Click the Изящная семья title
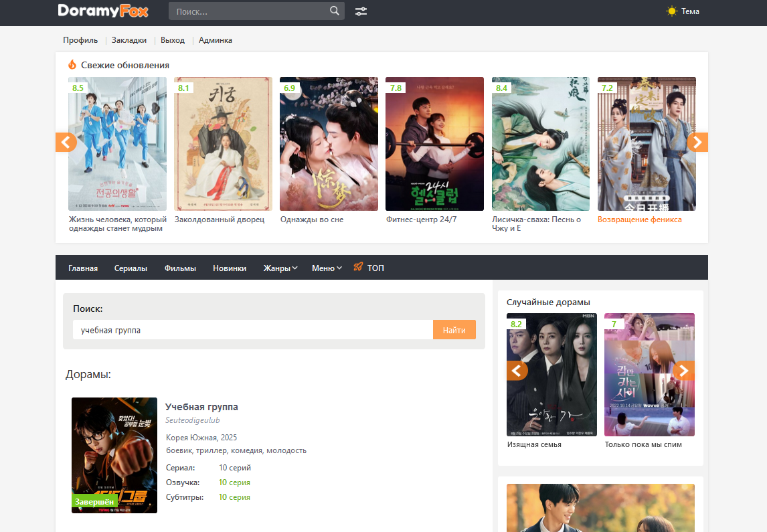This screenshot has width=767, height=532. tap(534, 444)
